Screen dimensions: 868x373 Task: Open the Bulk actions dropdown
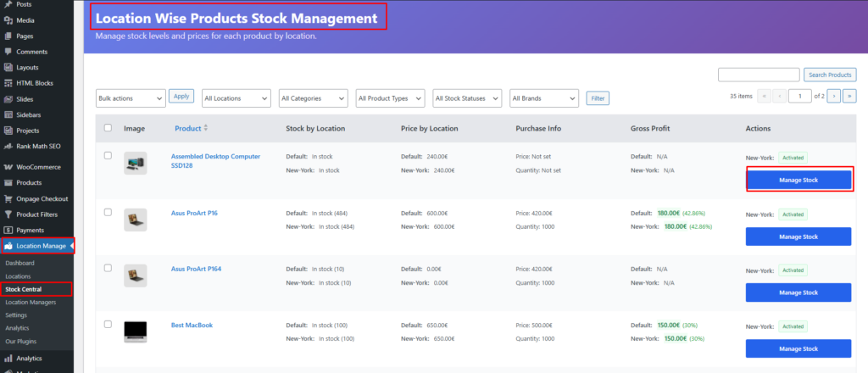point(131,98)
